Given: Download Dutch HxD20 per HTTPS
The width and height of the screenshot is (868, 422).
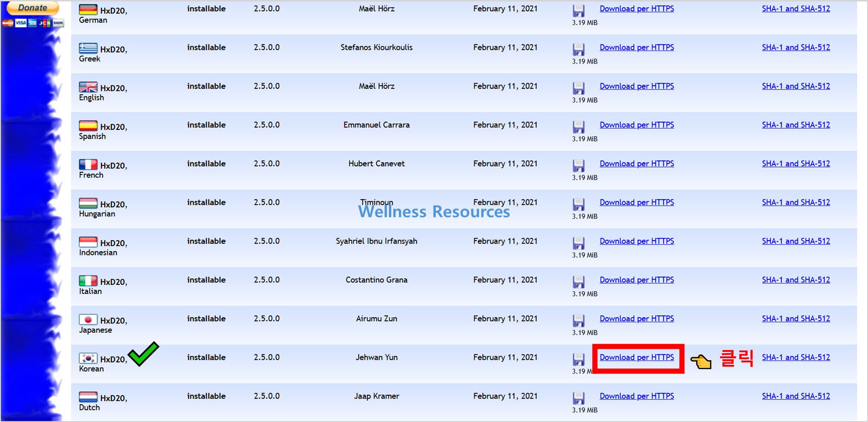Looking at the screenshot, I should pyautogui.click(x=637, y=396).
